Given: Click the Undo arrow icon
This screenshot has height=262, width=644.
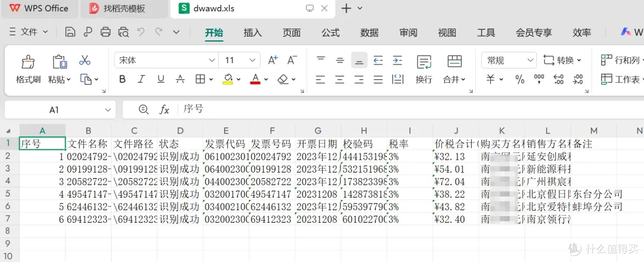Looking at the screenshot, I should pos(141,32).
